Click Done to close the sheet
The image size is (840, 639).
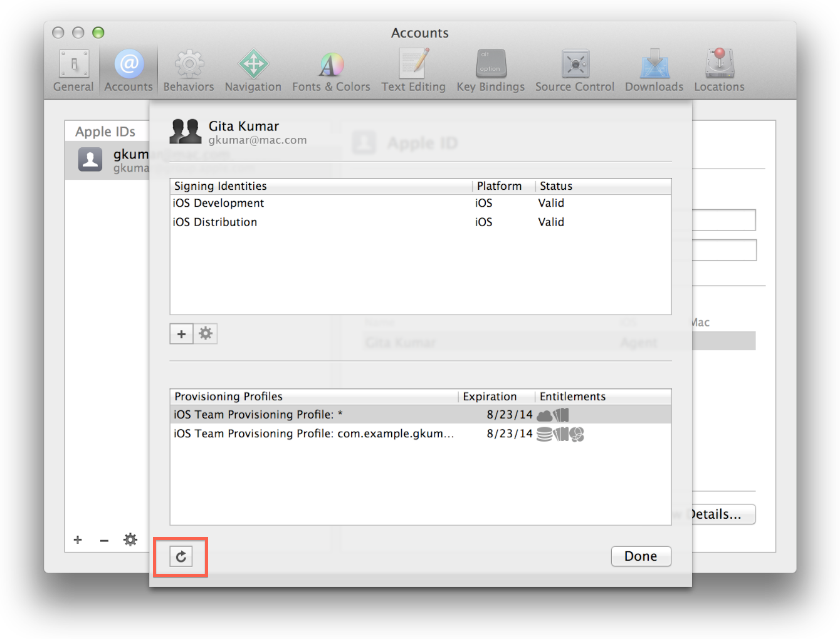[641, 556]
